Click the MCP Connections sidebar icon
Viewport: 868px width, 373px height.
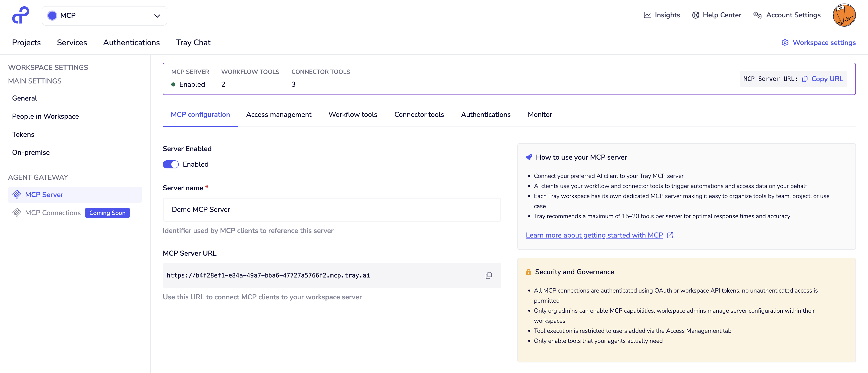(17, 213)
